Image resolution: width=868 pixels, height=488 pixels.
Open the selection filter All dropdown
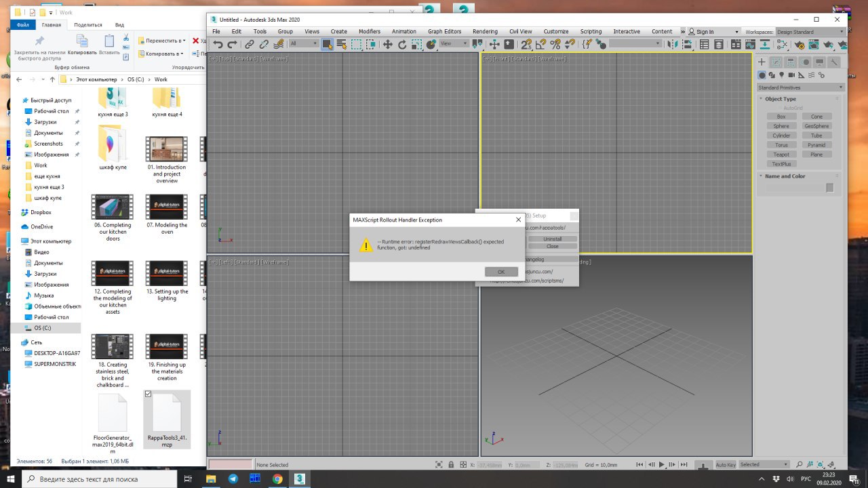click(x=304, y=44)
